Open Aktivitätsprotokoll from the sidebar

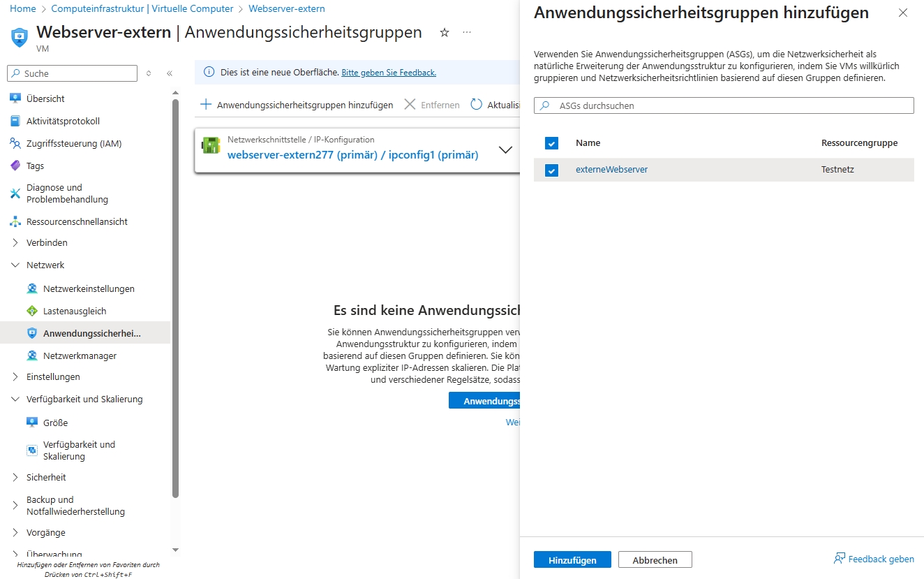click(x=63, y=121)
